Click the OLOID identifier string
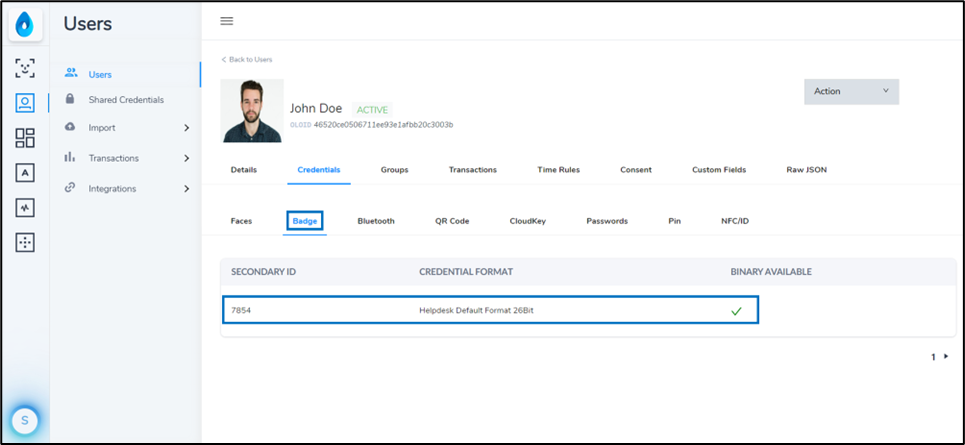This screenshot has width=965, height=445. tap(383, 125)
